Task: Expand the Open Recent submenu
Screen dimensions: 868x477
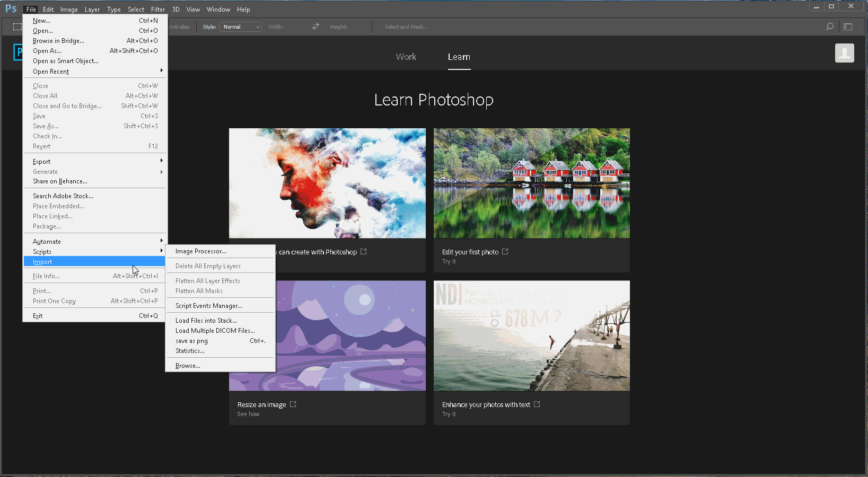Action: pos(95,71)
